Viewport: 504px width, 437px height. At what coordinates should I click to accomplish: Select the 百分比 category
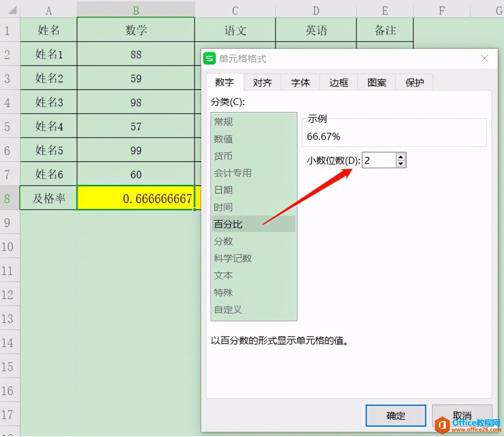[x=254, y=224]
